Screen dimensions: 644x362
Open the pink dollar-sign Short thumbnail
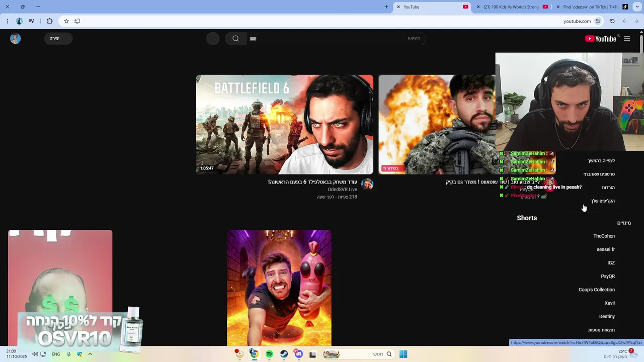[60, 288]
